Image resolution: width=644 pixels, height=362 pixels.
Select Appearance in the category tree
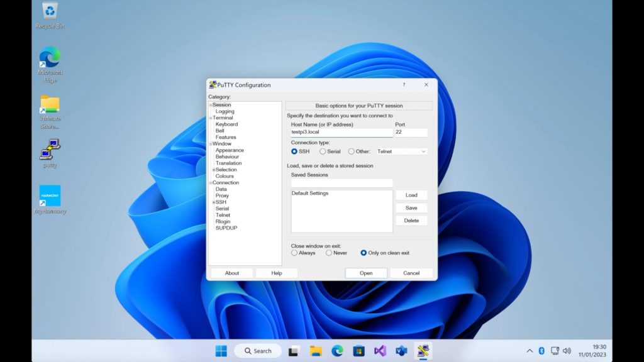(230, 150)
